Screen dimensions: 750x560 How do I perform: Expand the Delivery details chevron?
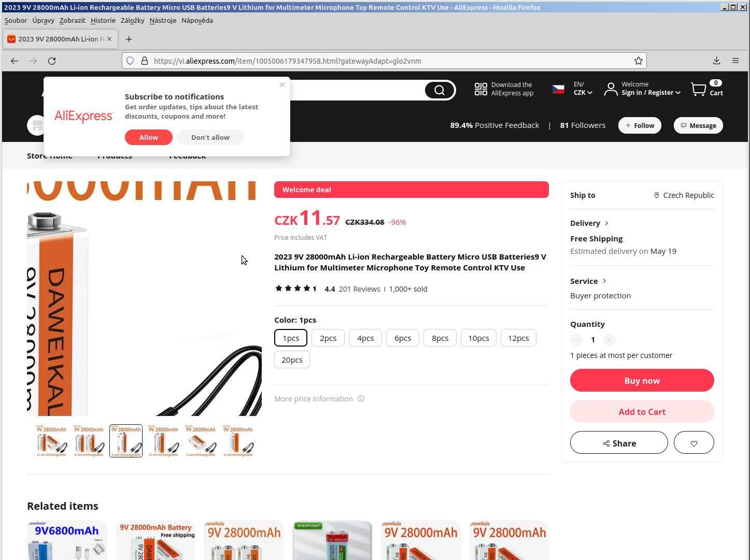pos(606,223)
